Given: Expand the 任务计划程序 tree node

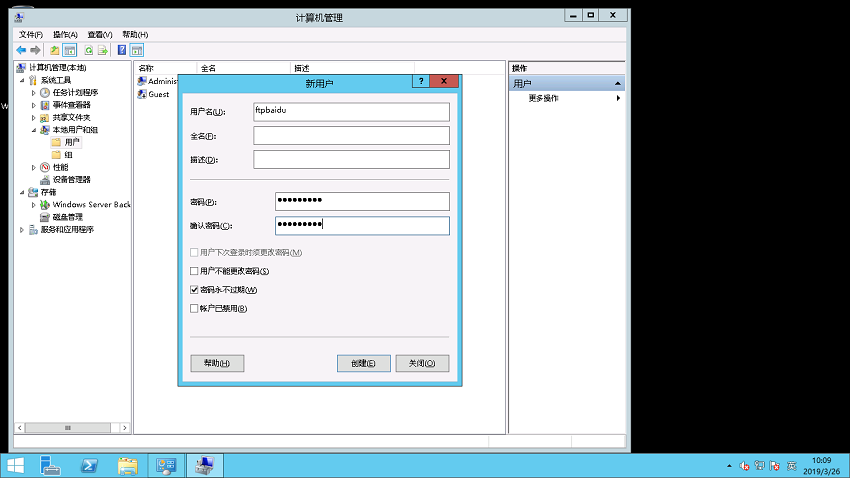Looking at the screenshot, I should tap(34, 93).
